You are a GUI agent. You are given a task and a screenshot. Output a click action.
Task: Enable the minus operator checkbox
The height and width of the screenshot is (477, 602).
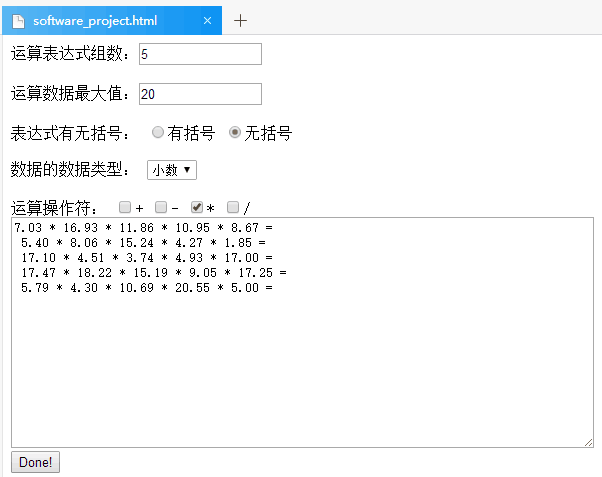160,207
